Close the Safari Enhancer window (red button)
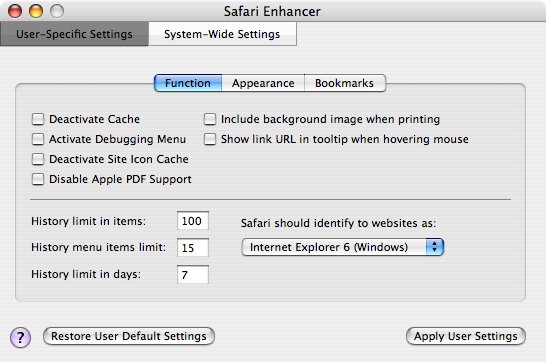This screenshot has height=362, width=546. tap(15, 11)
